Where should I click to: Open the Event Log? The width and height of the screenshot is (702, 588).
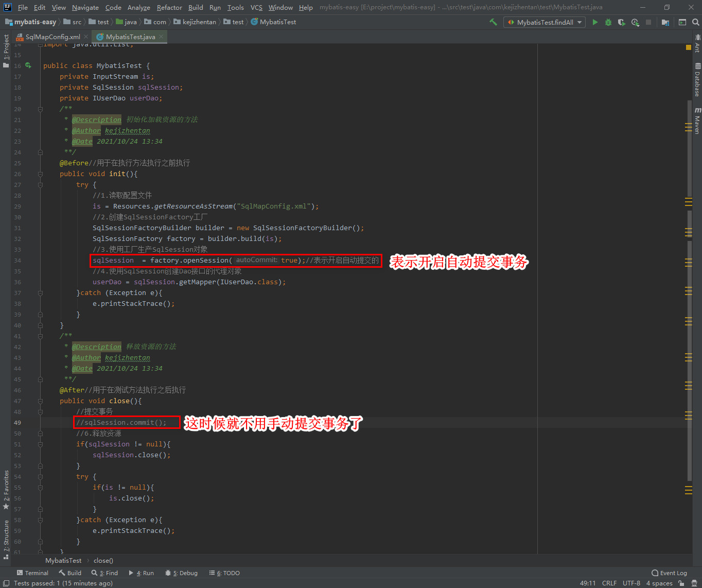pos(669,573)
